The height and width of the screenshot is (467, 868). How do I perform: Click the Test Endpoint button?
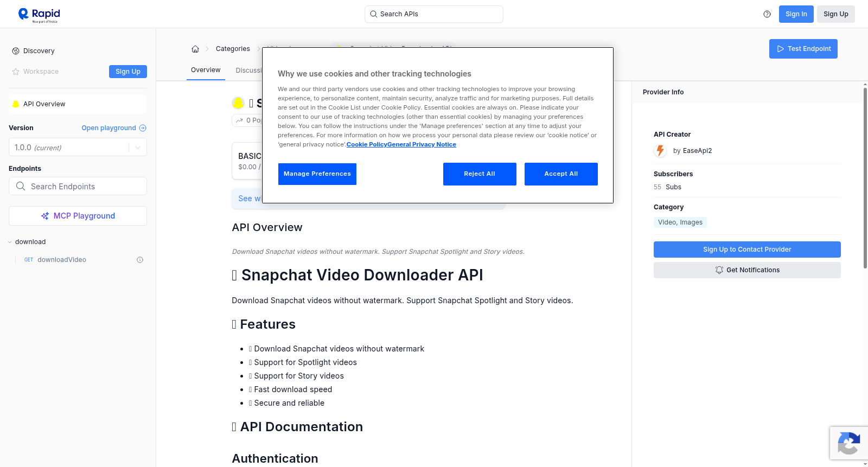coord(803,49)
